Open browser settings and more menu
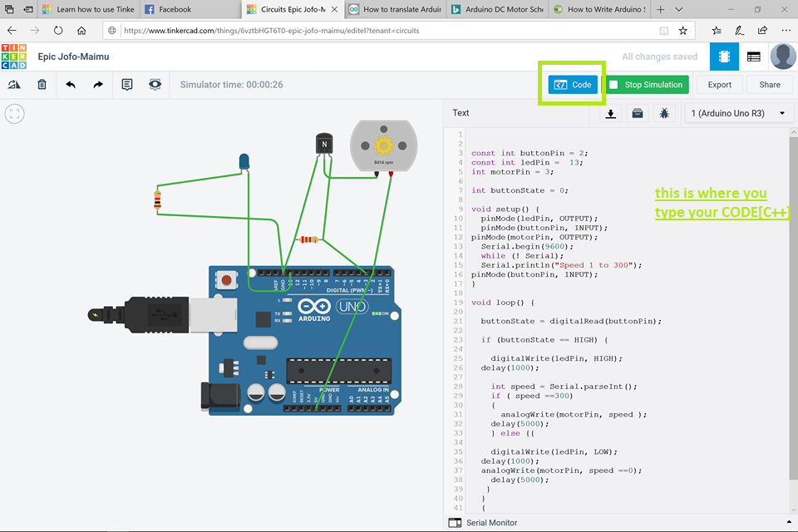The height and width of the screenshot is (532, 798). 786,31
